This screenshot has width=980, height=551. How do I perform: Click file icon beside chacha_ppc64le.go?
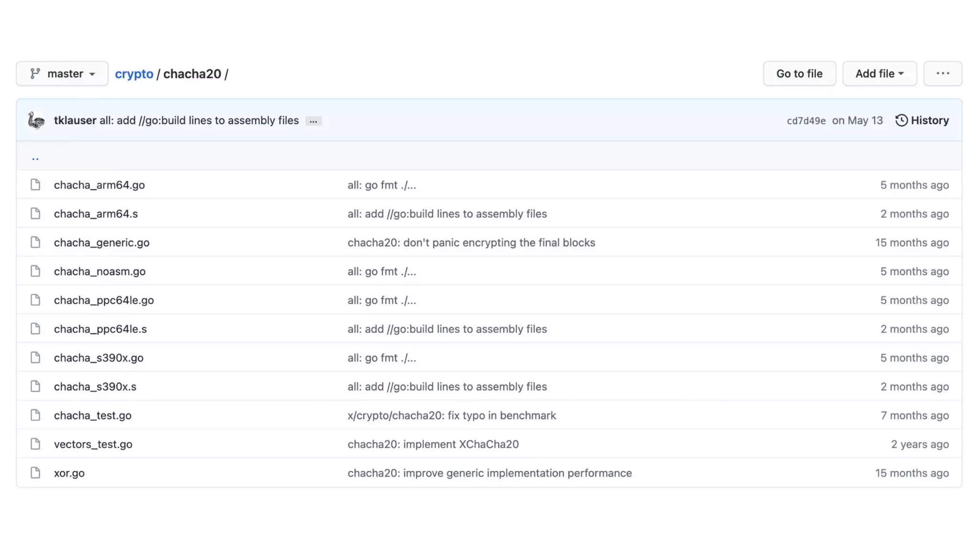tap(35, 300)
